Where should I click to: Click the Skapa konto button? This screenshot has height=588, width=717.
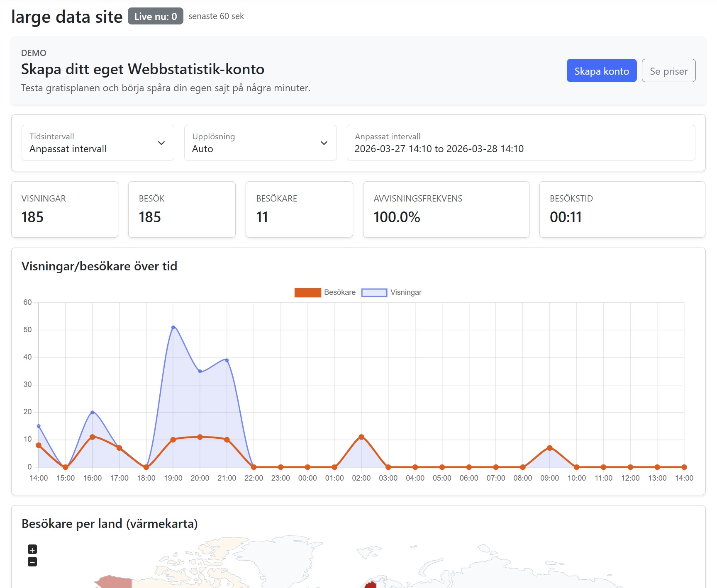pyautogui.click(x=602, y=71)
